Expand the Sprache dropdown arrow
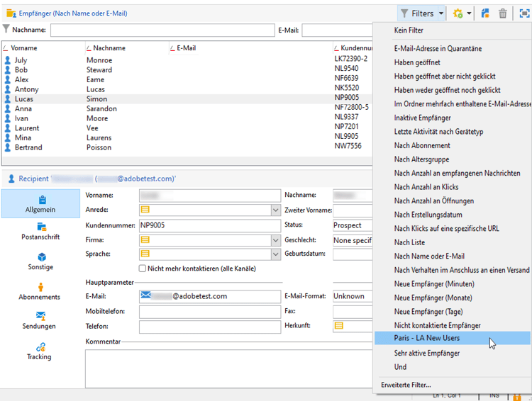 tap(275, 254)
